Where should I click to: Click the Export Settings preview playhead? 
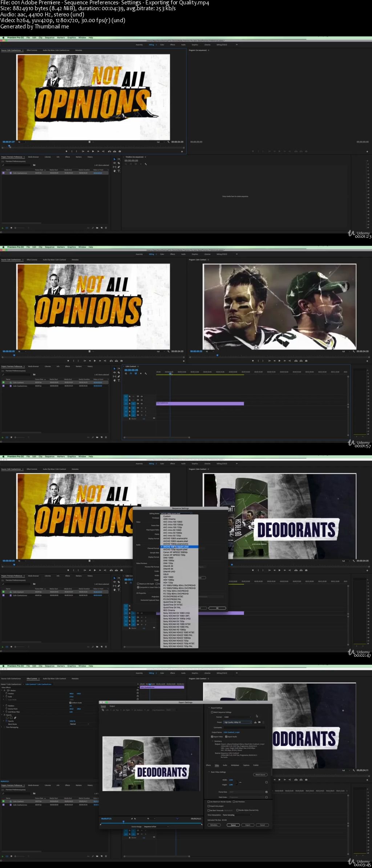(x=124, y=821)
